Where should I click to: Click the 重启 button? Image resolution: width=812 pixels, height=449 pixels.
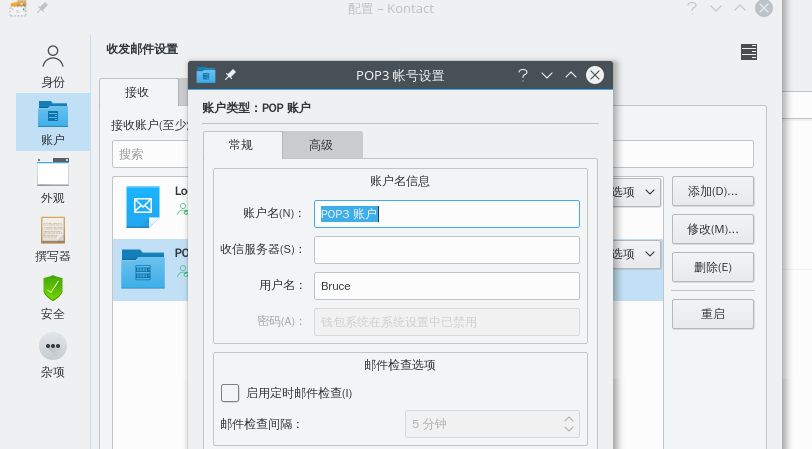pyautogui.click(x=713, y=314)
